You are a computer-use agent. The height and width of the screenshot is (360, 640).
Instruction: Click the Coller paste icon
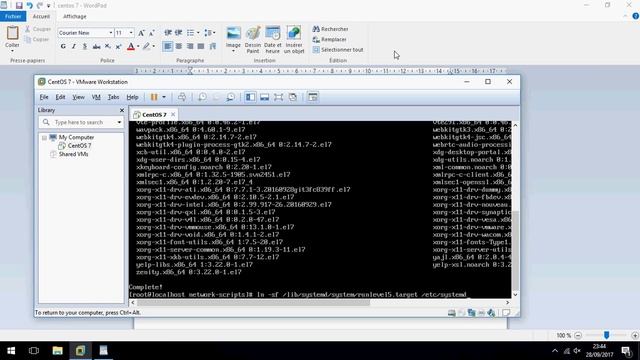pos(12,33)
